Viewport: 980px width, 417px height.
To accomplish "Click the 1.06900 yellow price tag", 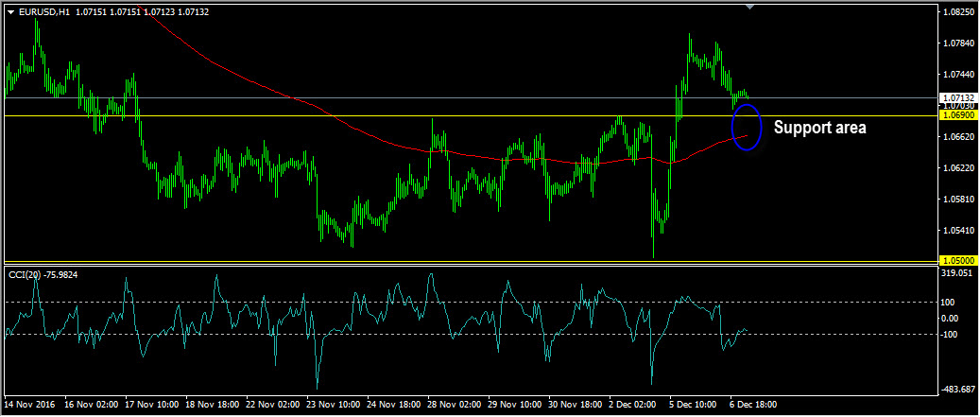I will (x=958, y=115).
